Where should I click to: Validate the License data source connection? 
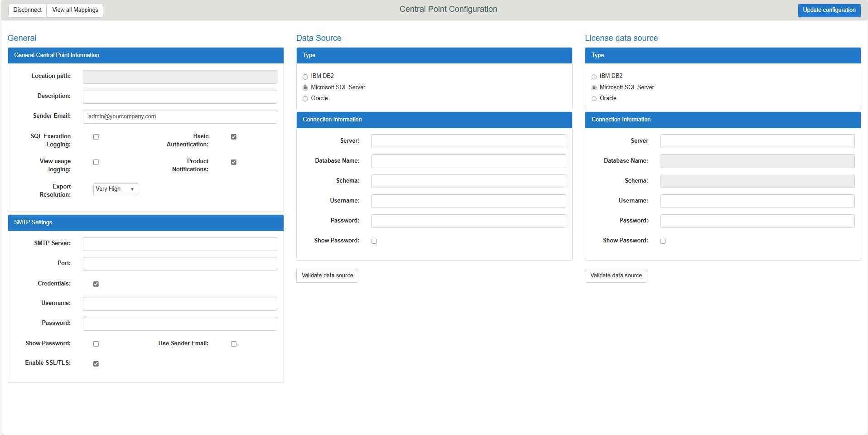[x=616, y=275]
